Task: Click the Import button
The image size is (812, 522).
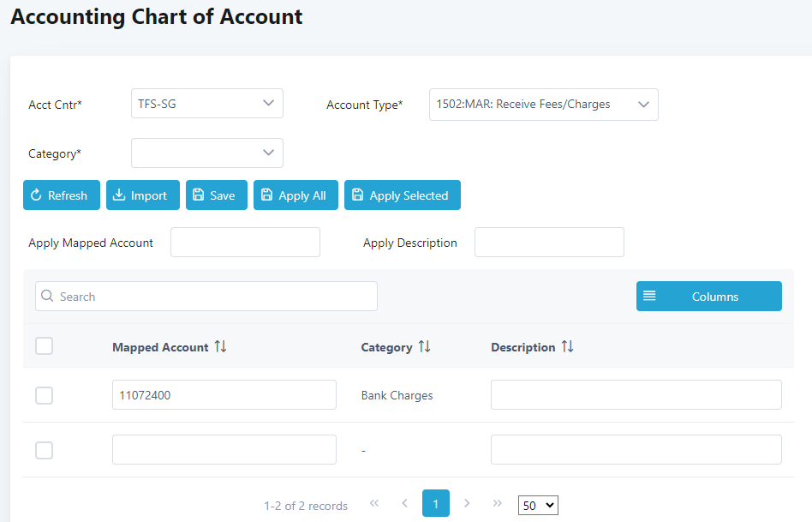Action: [143, 195]
